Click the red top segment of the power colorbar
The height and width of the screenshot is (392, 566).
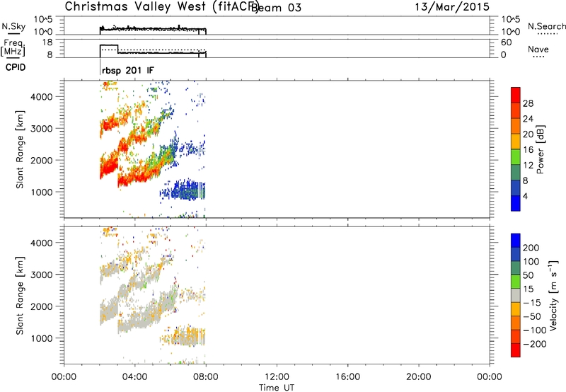516,95
